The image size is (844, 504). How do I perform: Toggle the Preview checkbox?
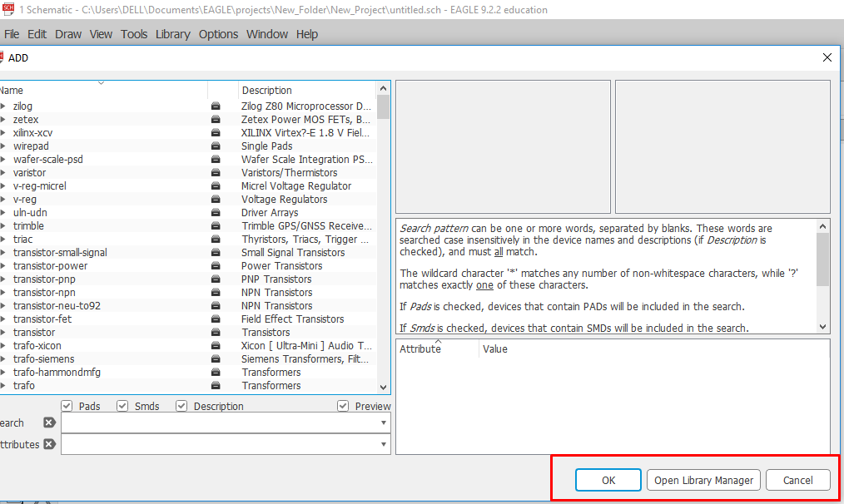tap(343, 406)
